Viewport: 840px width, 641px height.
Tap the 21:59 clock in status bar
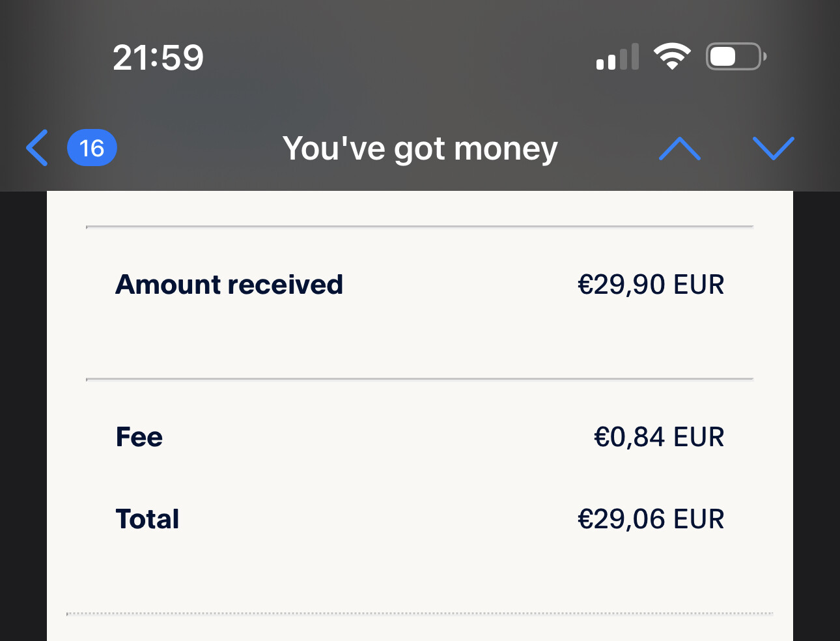(x=158, y=57)
